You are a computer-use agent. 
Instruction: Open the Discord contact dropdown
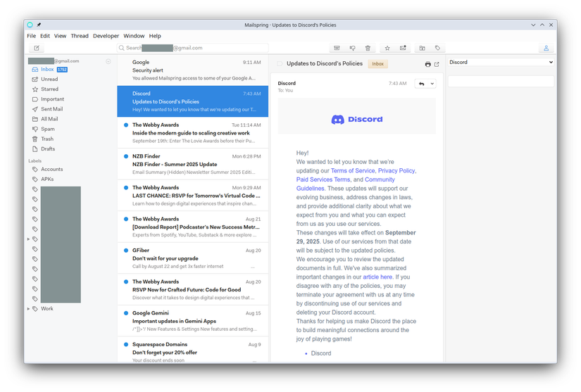501,62
